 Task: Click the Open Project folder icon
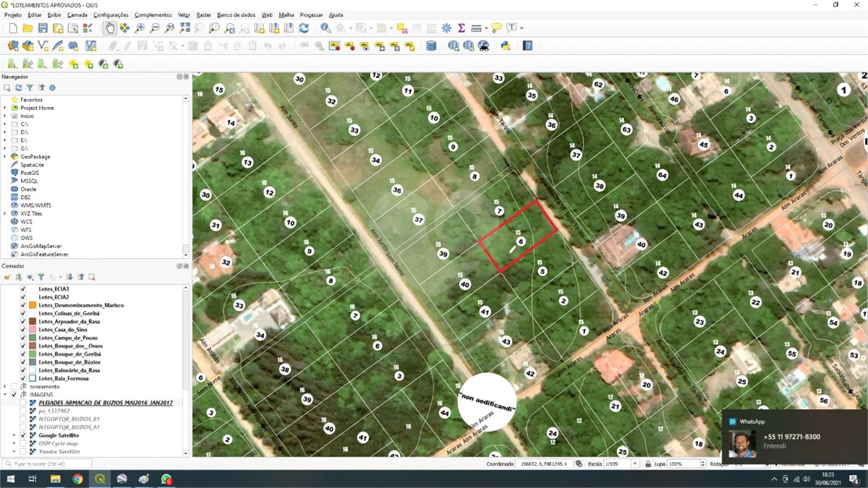(27, 28)
